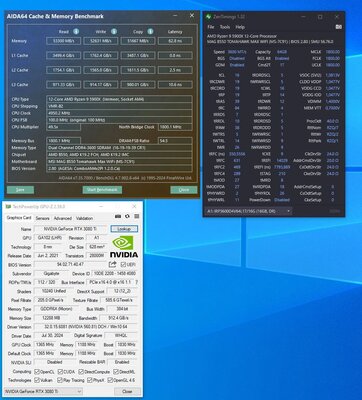
Task: Click the info icon beside Read column
Action: click(x=76, y=31)
